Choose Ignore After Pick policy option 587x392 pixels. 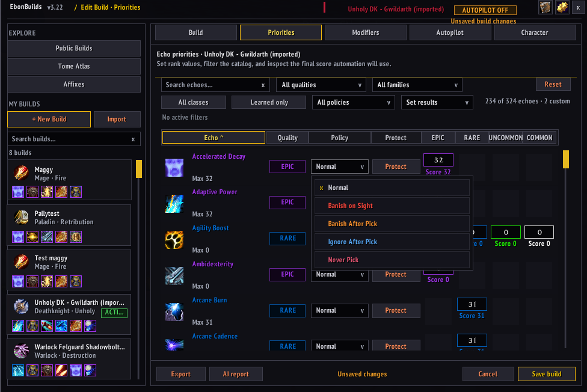(x=392, y=242)
